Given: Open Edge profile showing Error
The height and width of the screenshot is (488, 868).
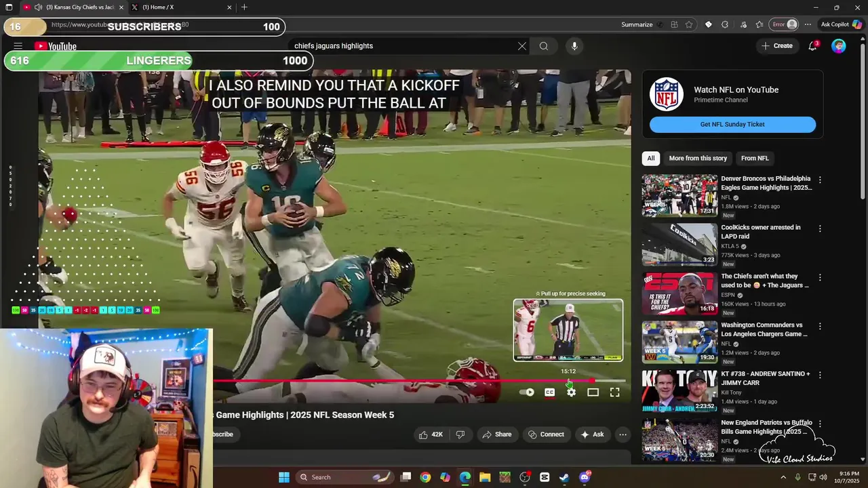Looking at the screenshot, I should tap(785, 24).
